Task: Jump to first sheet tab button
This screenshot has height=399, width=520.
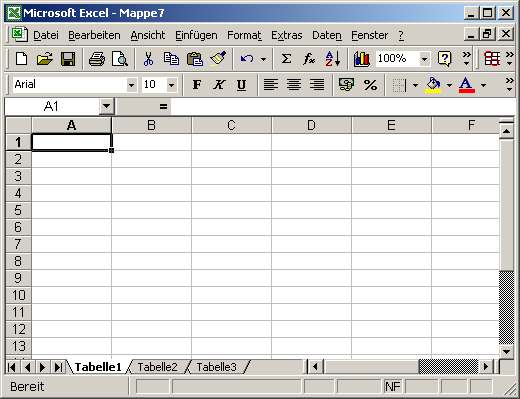Action: point(12,367)
